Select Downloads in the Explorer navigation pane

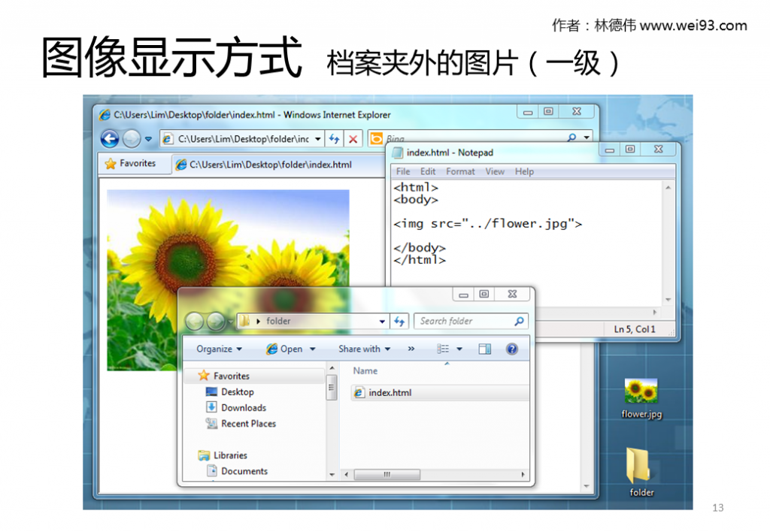point(243,407)
